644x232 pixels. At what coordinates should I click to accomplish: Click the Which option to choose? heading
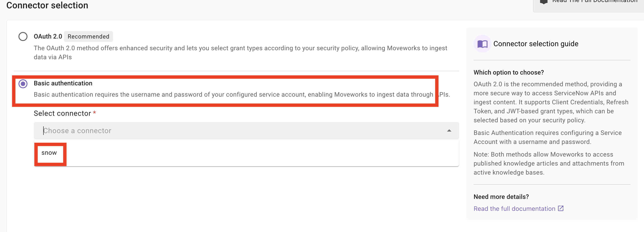pos(508,73)
